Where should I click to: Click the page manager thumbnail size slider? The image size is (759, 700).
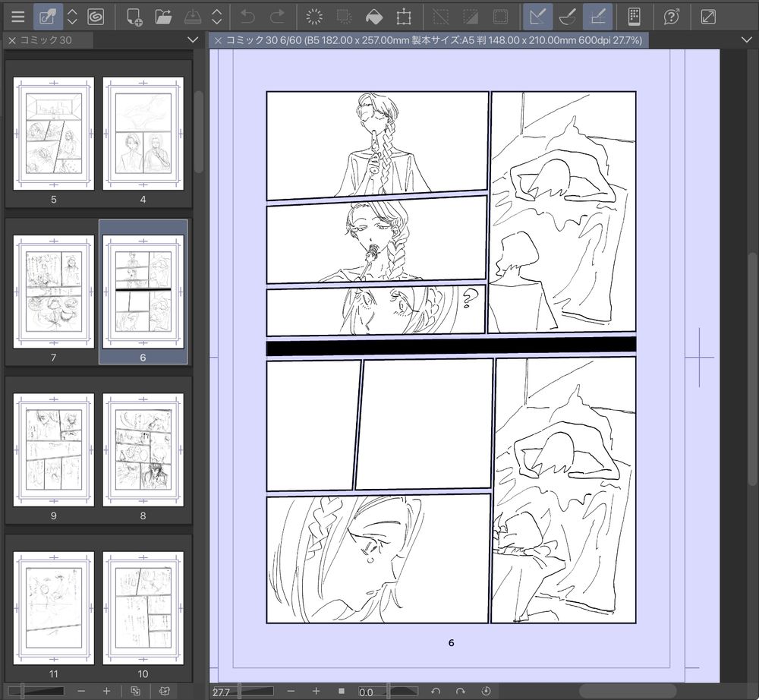[x=36, y=692]
